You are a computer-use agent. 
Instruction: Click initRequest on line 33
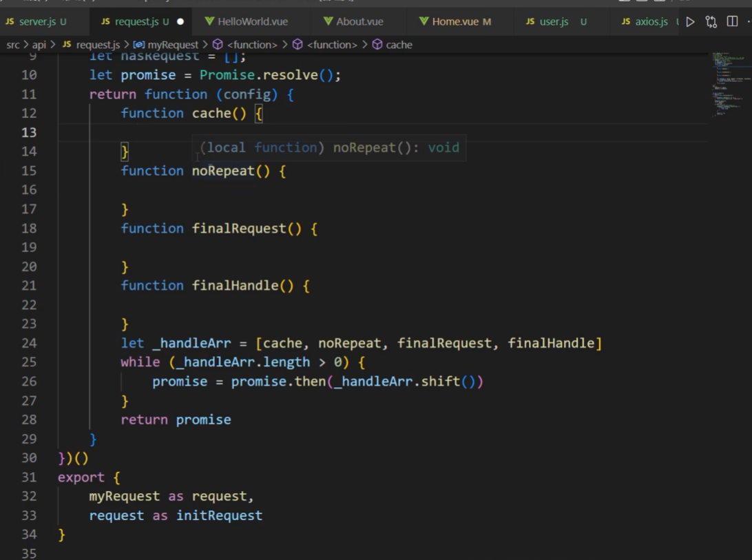219,515
